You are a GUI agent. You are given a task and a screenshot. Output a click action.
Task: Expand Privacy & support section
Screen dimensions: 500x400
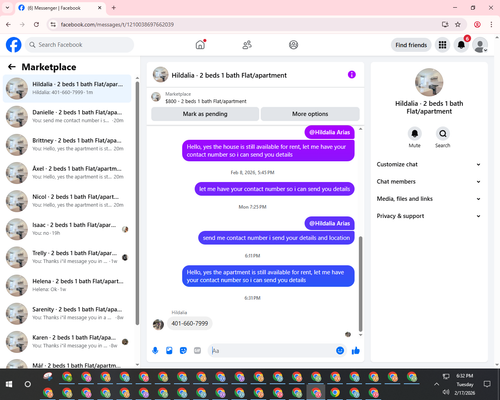tap(429, 216)
